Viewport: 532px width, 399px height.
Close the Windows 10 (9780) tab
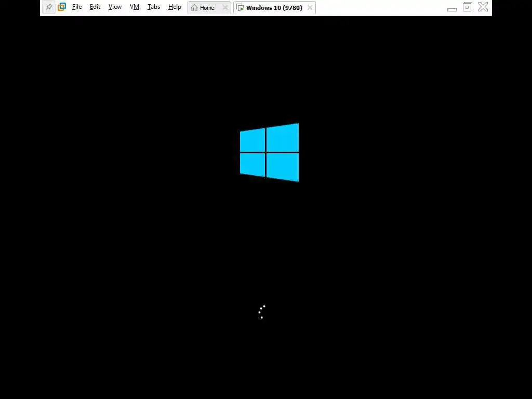pyautogui.click(x=310, y=7)
